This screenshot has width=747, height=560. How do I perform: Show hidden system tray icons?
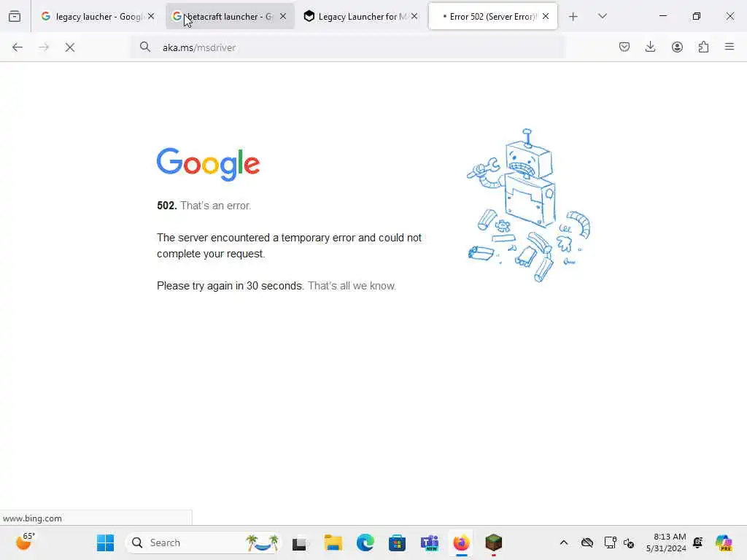tap(564, 542)
